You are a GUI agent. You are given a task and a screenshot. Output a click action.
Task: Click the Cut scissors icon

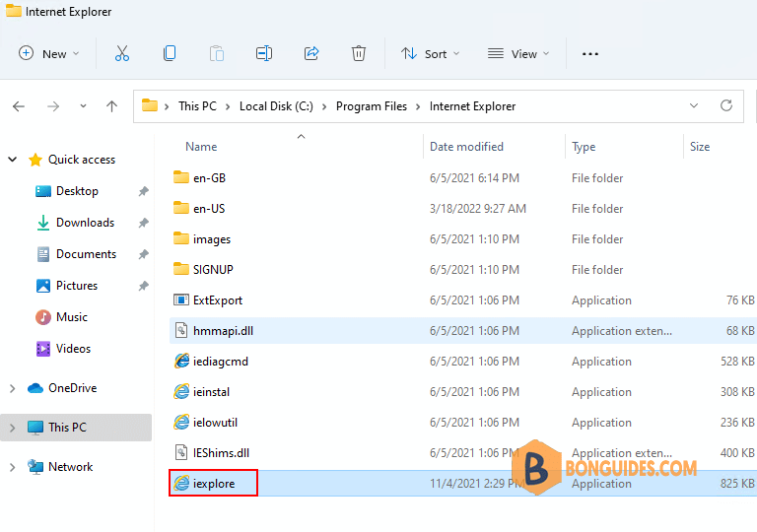coord(122,53)
